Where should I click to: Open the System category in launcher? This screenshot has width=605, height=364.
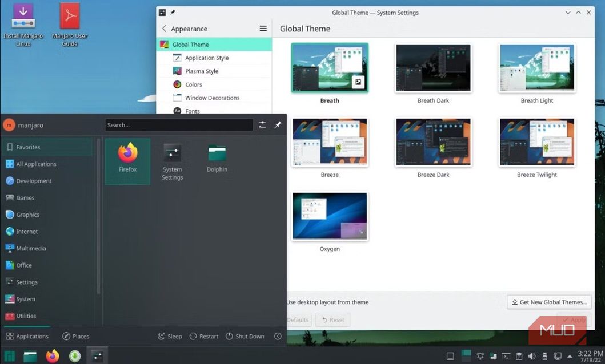[x=48, y=299]
